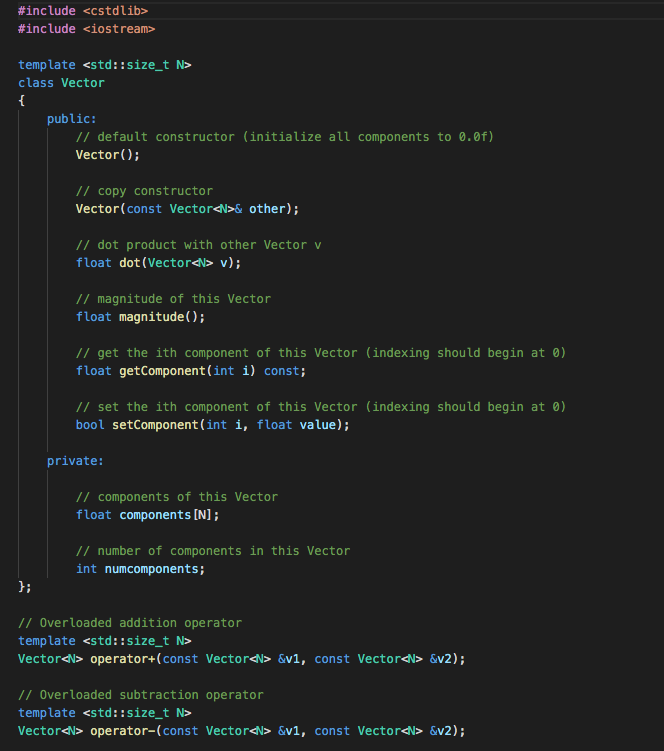The height and width of the screenshot is (751, 664).
Task: Click the 'setComponent' function name
Action: [155, 425]
